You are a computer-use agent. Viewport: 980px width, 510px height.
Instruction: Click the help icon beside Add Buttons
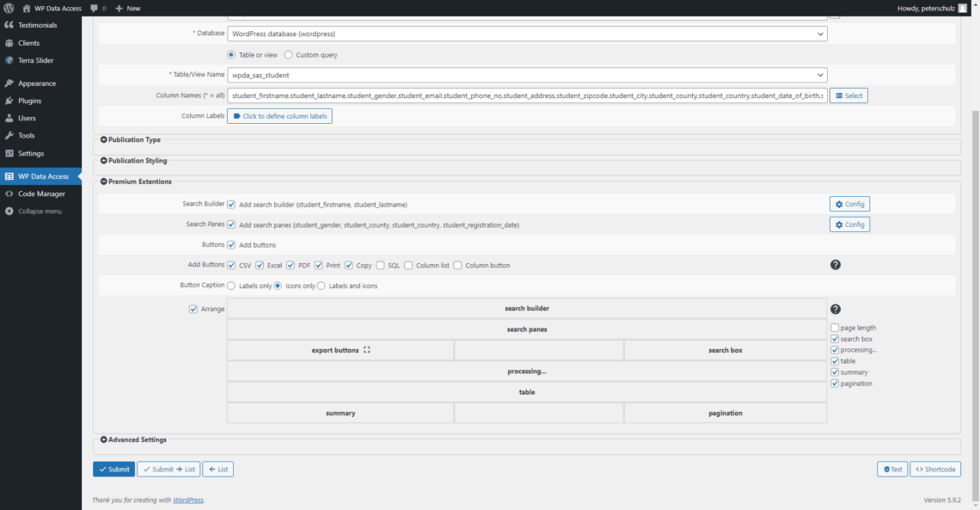[x=835, y=265]
